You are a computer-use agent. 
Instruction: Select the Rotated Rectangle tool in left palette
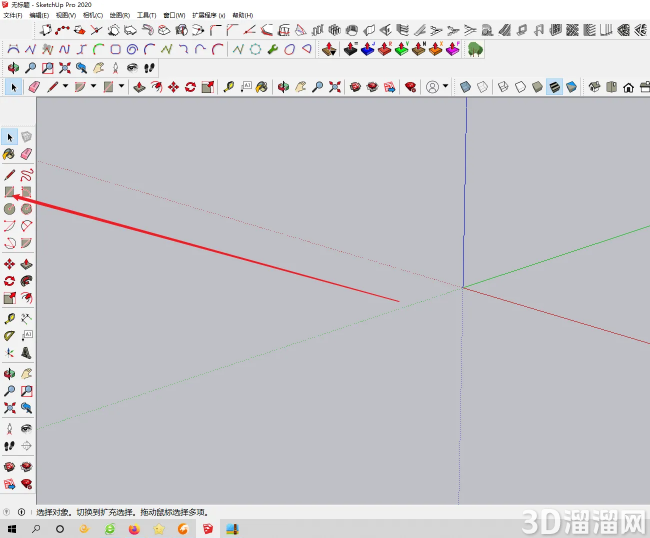pyautogui.click(x=26, y=192)
